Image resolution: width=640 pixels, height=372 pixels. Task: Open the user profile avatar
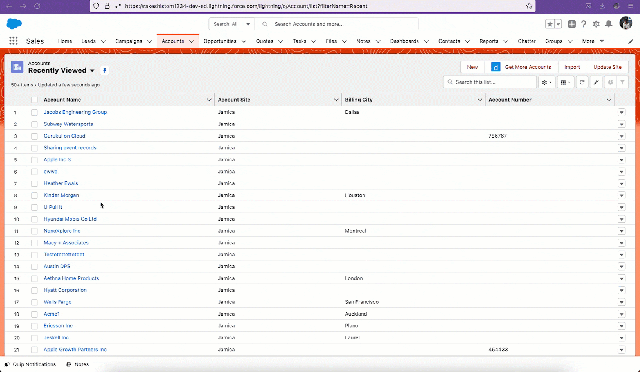tap(626, 23)
